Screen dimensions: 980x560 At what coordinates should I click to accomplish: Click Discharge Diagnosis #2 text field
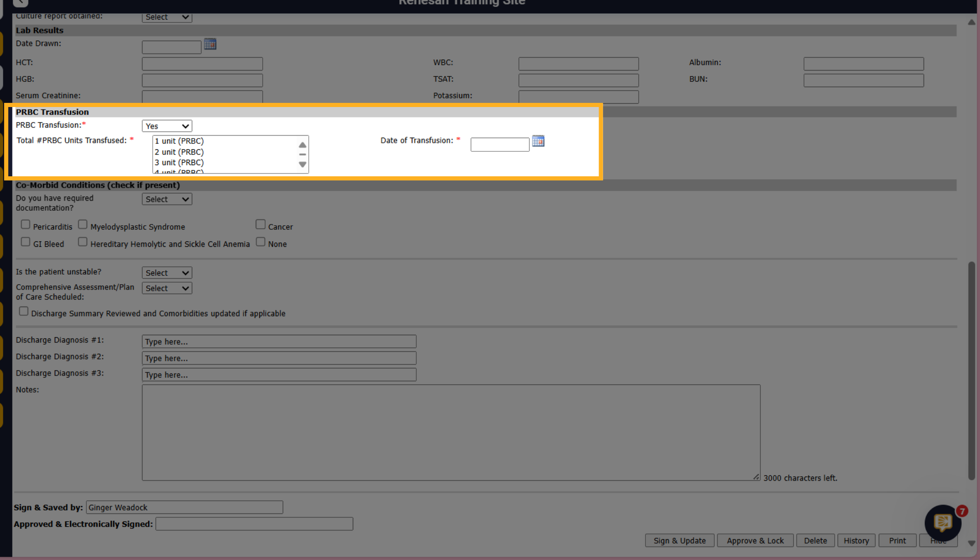coord(279,358)
